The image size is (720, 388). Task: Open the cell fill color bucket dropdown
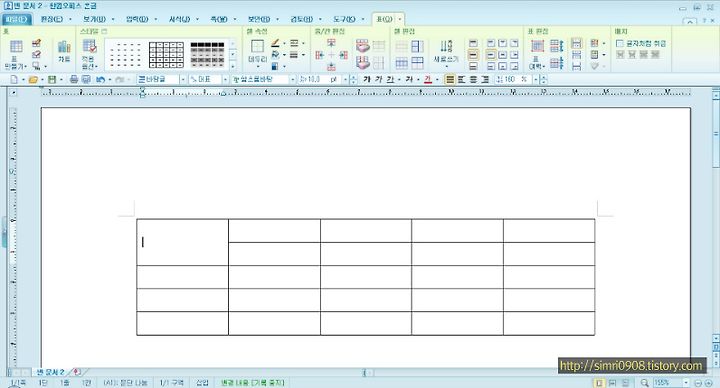point(284,55)
